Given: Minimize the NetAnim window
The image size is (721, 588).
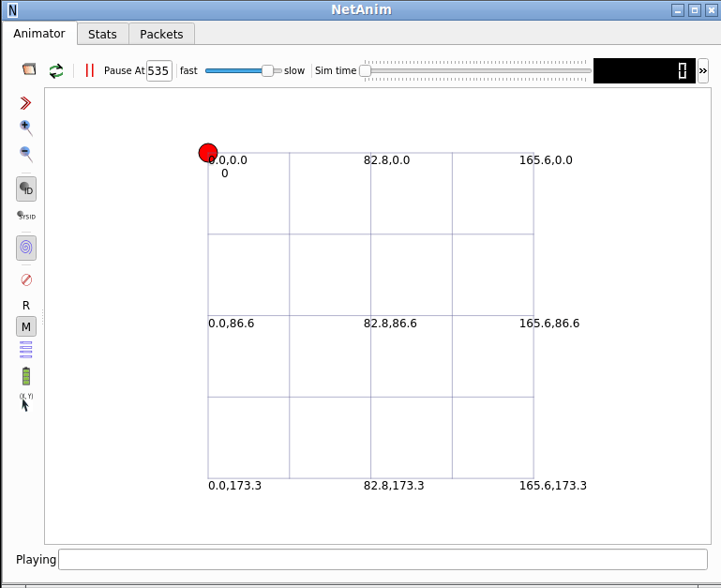Looking at the screenshot, I should (678, 10).
